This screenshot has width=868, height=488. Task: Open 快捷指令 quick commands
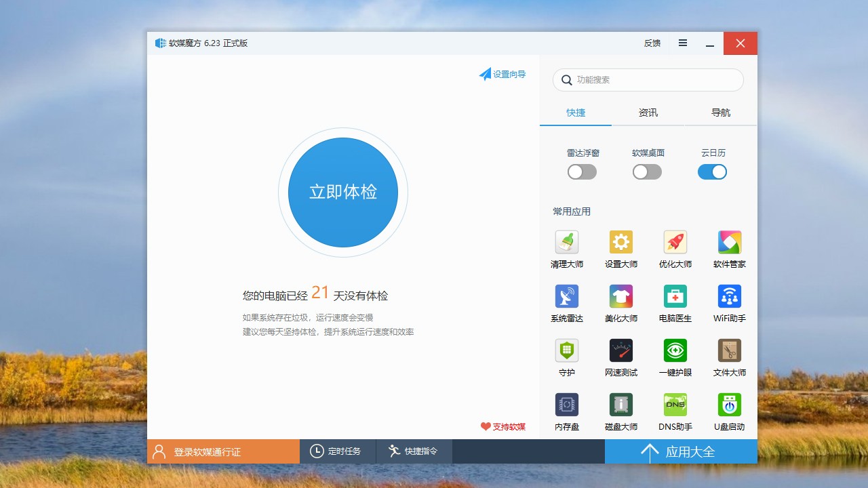coord(414,451)
